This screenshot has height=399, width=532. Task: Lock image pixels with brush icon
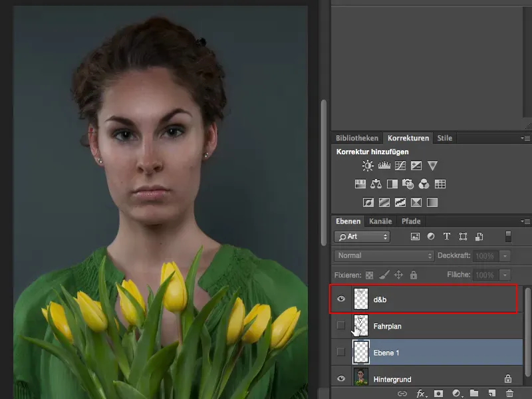tap(384, 275)
